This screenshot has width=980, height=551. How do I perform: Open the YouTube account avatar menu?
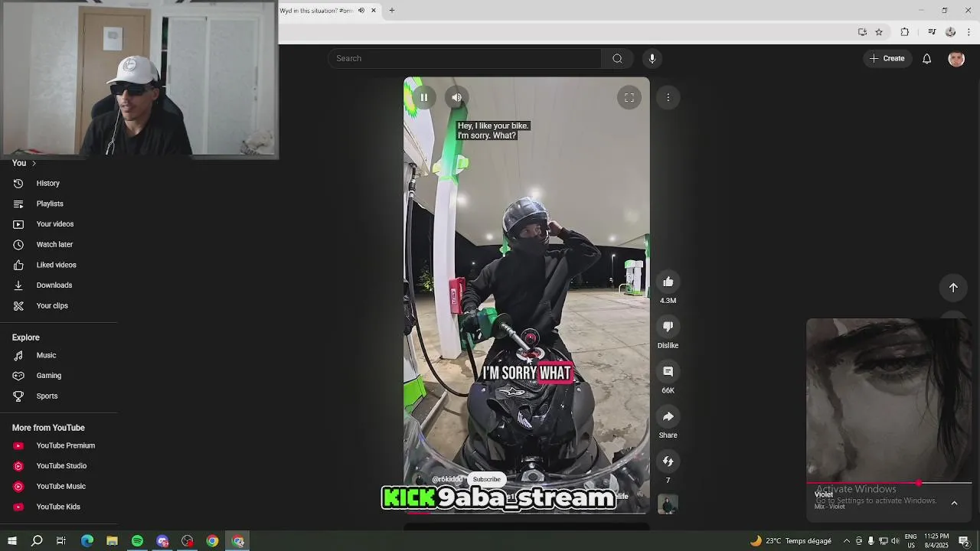pyautogui.click(x=956, y=58)
